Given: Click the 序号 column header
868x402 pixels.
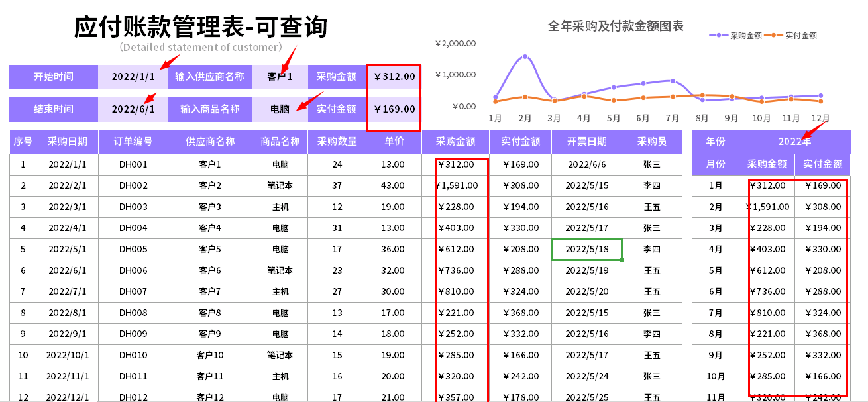Looking at the screenshot, I should click(22, 142).
